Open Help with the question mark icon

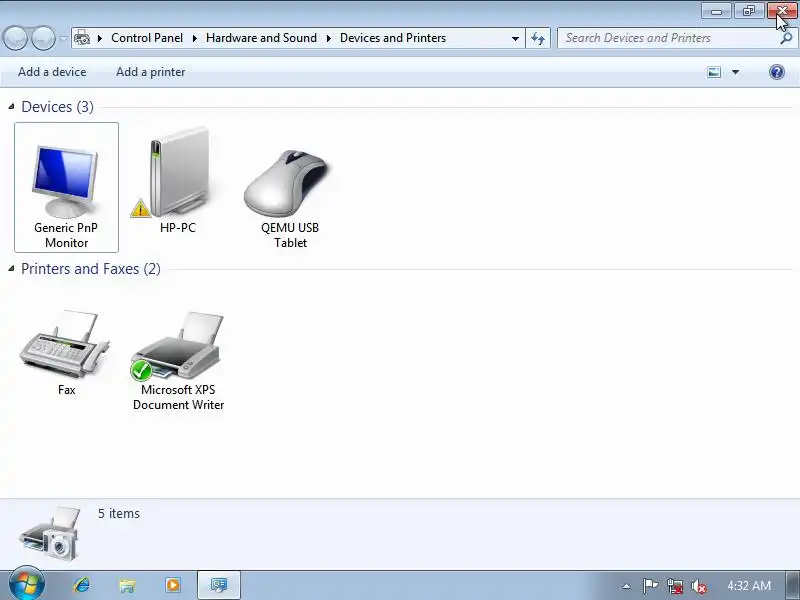[777, 72]
